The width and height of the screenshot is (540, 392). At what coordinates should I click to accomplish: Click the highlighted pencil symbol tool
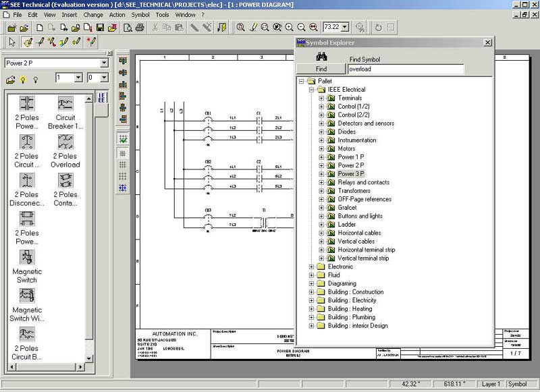click(x=27, y=42)
